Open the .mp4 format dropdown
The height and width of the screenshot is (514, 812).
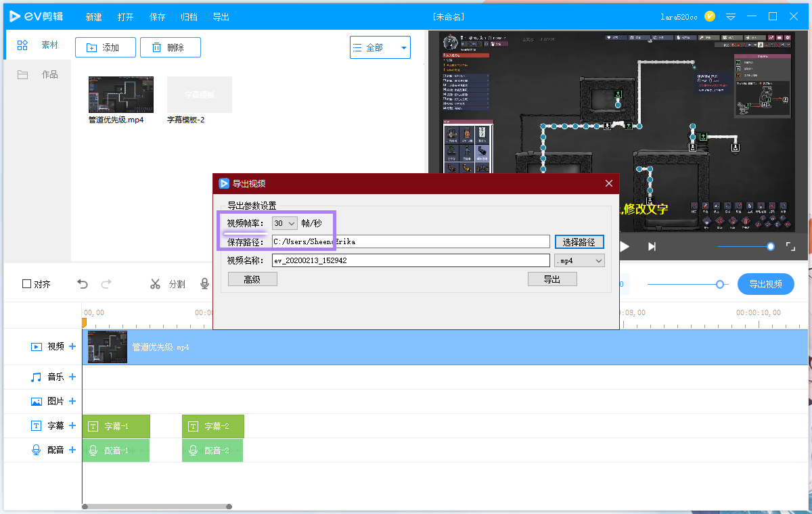[x=579, y=260]
